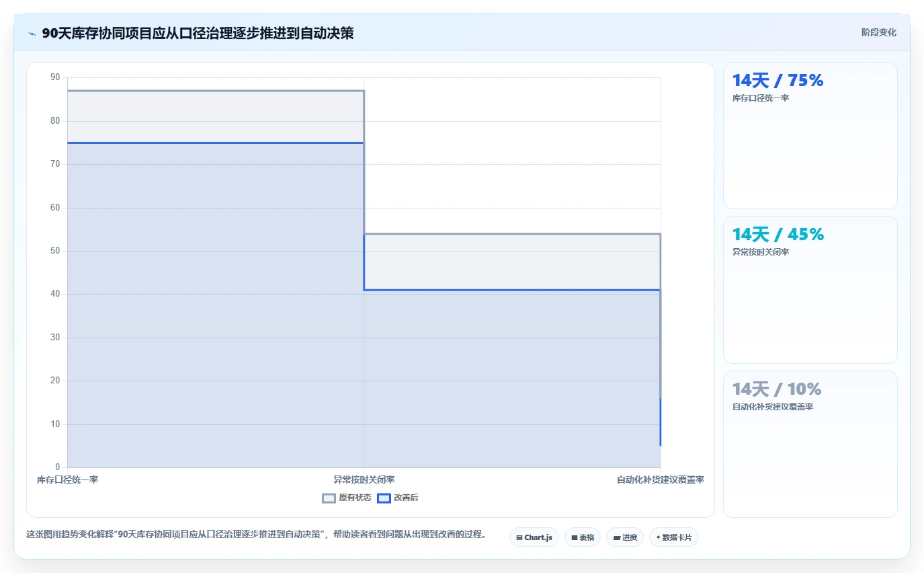This screenshot has height=573, width=924.
Task: Click the 14天 / 45% value
Action: pyautogui.click(x=778, y=234)
